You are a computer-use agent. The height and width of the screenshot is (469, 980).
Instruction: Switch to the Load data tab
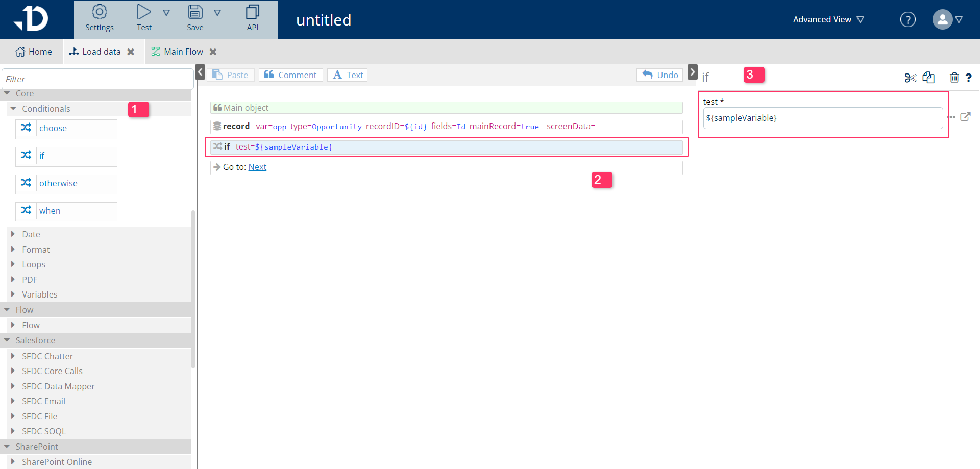(x=101, y=52)
